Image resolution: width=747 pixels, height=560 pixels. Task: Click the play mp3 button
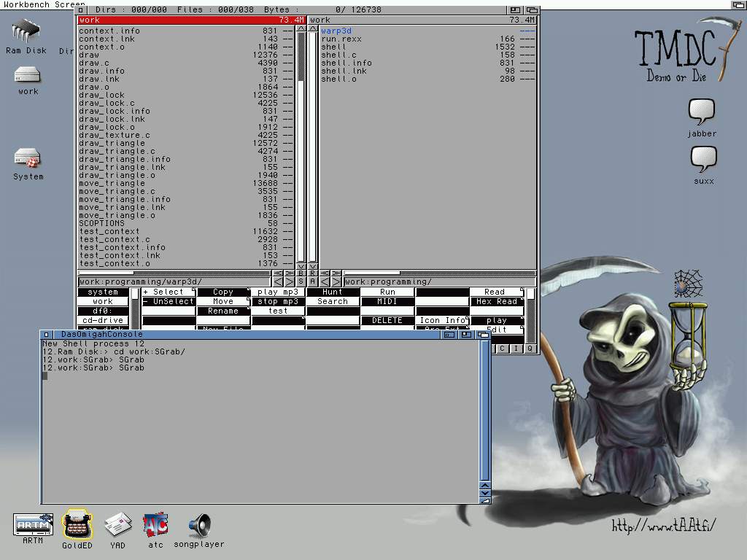(x=278, y=292)
